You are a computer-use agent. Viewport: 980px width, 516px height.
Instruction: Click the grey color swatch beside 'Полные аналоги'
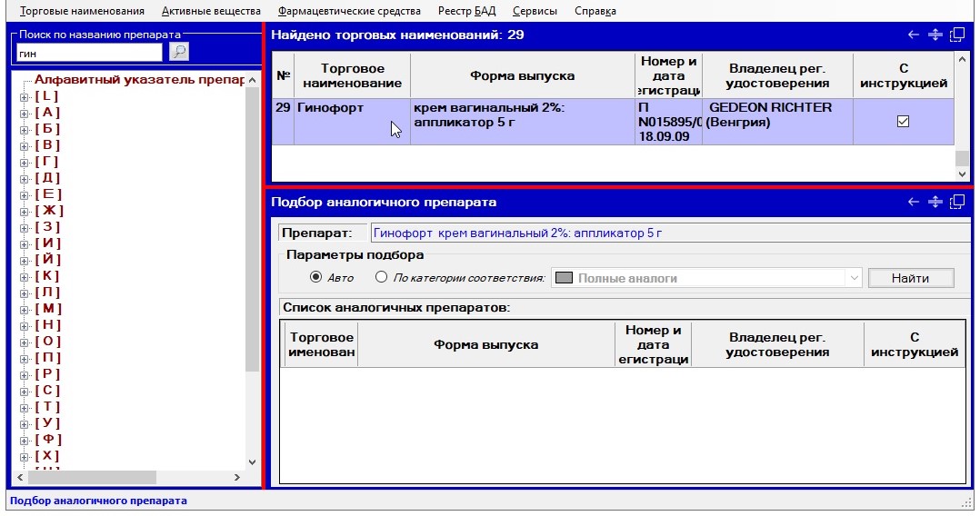tap(564, 278)
